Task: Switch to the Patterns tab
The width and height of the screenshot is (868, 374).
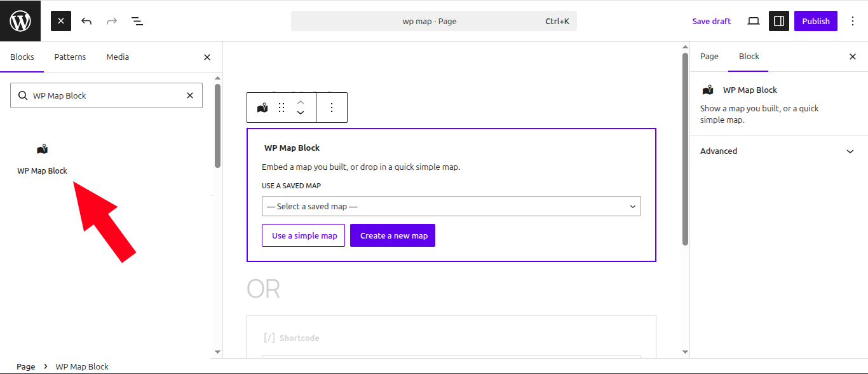Action: (x=70, y=57)
